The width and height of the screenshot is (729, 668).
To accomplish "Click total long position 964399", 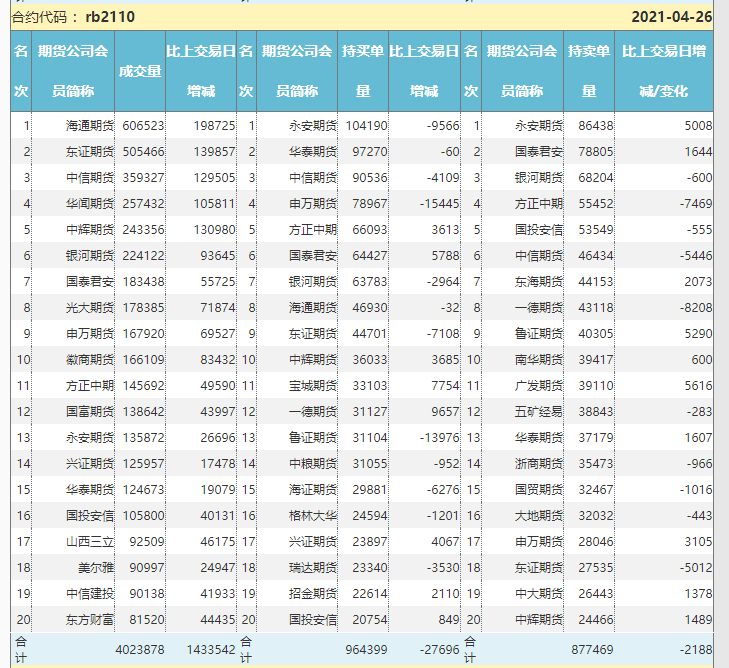I will (x=366, y=650).
